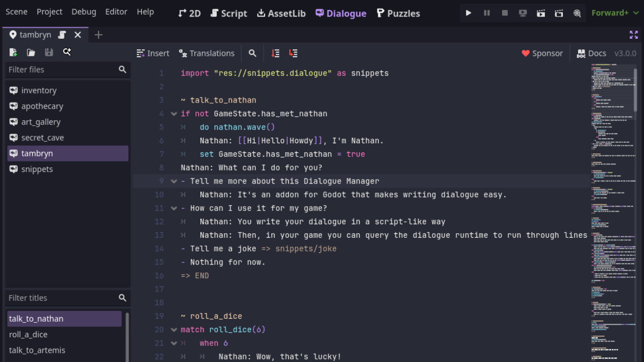
Task: Fold the code block at line 11
Action: pos(174,208)
